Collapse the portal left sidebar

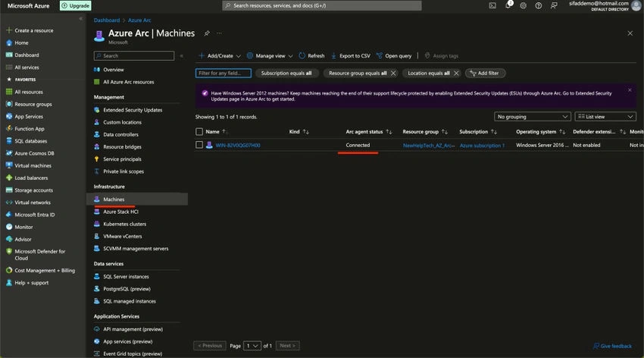tap(80, 18)
